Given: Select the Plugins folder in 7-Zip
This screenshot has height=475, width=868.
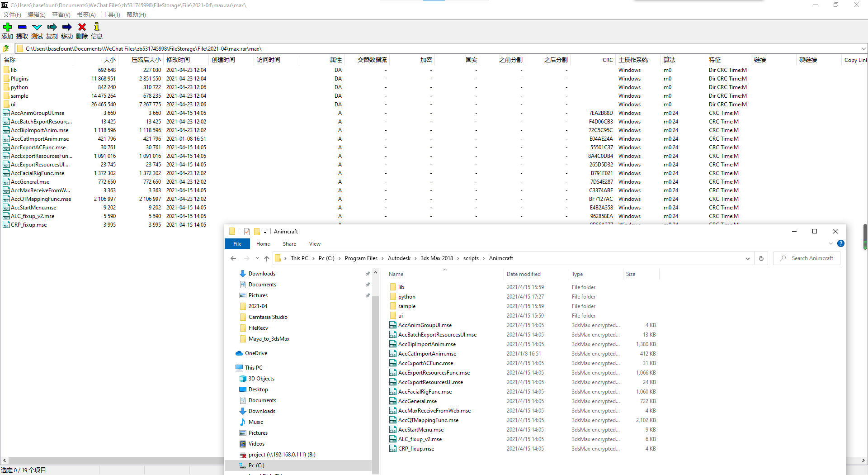Looking at the screenshot, I should click(19, 79).
